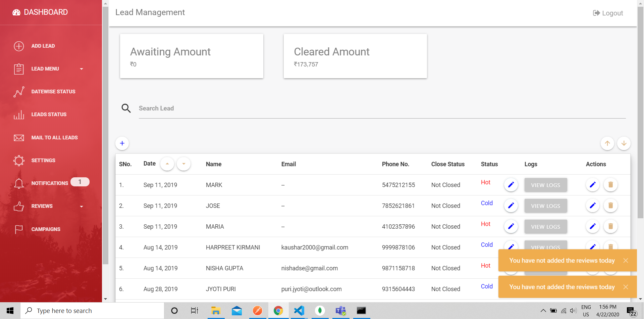Click the Campaigns flag icon
Screen dimensions: 644x319
point(19,229)
